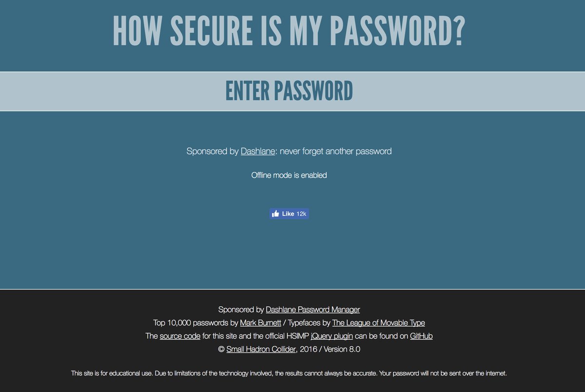Click the 2016 copyright year text
Viewport: 585px width, 392px height.
point(308,349)
